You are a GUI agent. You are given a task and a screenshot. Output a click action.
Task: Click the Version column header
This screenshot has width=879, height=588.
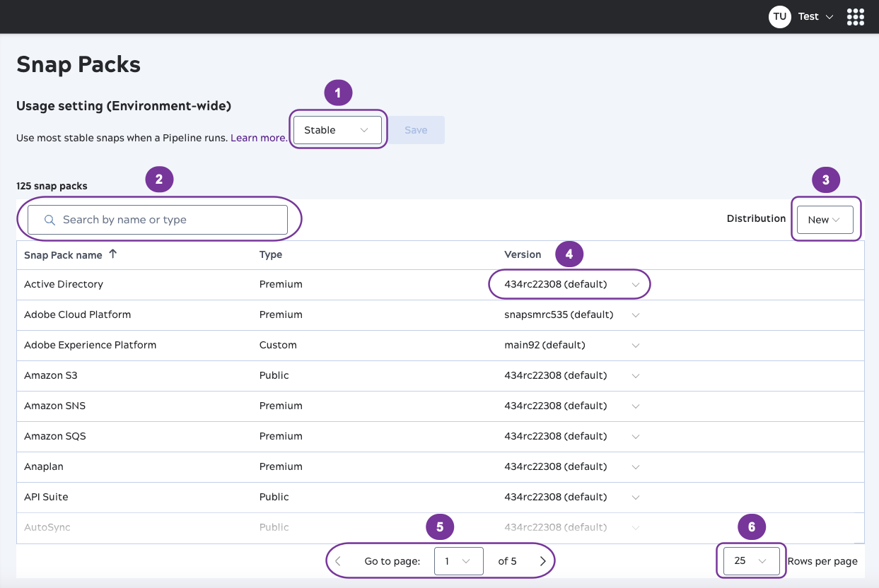[x=523, y=254]
